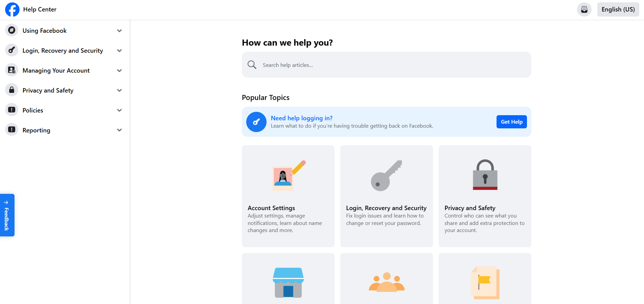Select Login, Recovery and Security in sidebar
Viewport: 644px width, 304px height.
point(62,50)
